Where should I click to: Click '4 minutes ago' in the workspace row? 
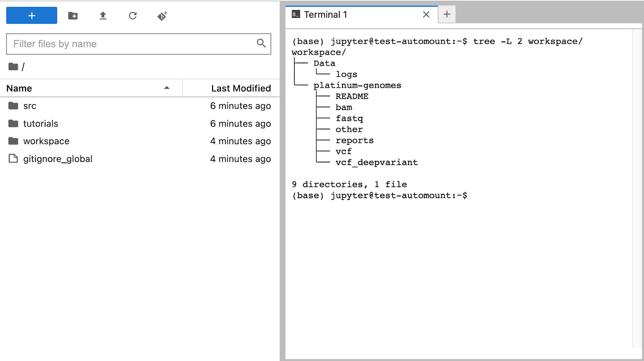coord(240,141)
